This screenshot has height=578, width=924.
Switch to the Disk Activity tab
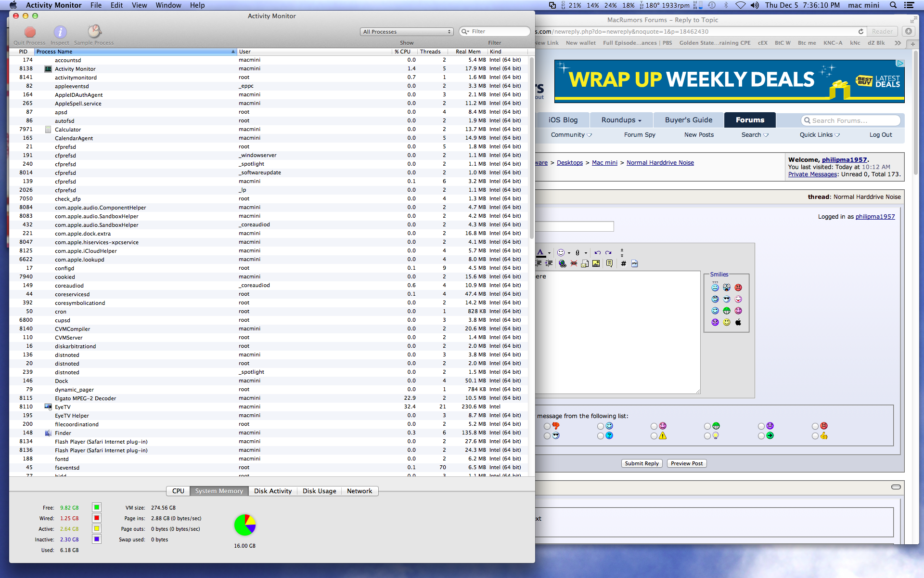click(273, 491)
